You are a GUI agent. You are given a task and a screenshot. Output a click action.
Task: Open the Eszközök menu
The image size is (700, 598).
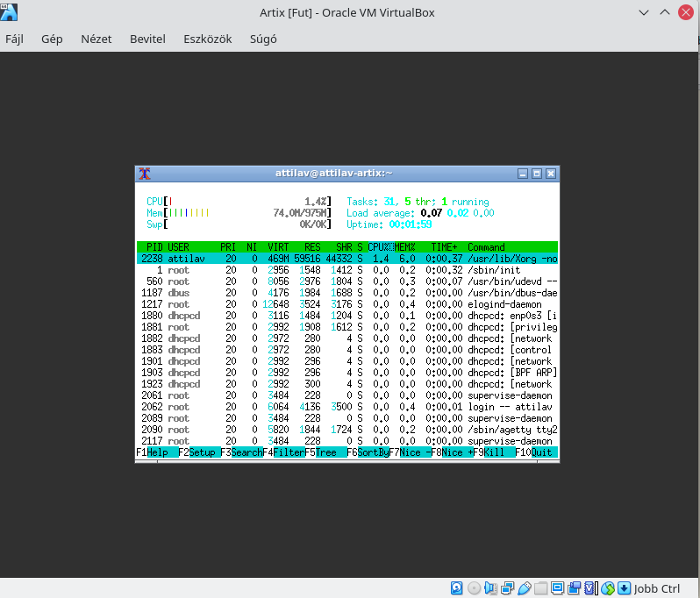point(208,39)
